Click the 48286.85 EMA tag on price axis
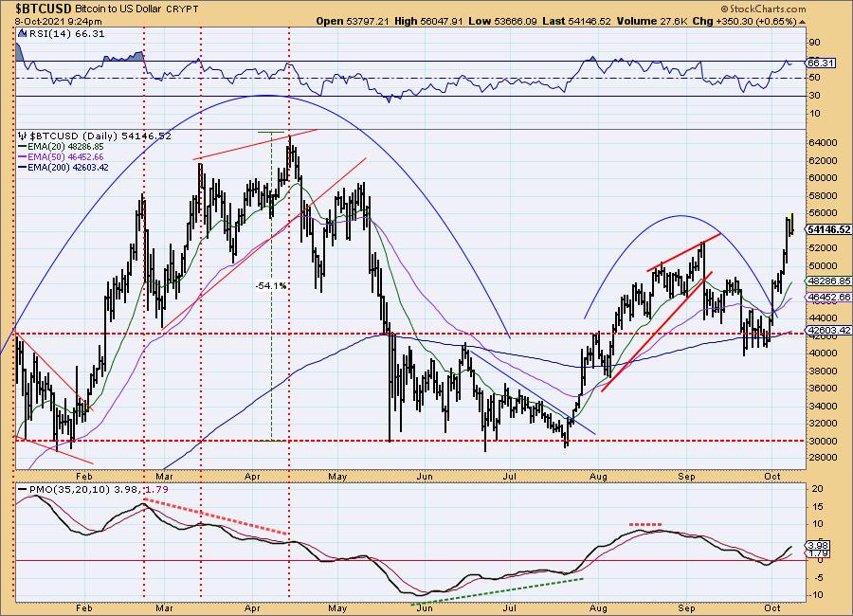The width and height of the screenshot is (853, 616). pyautogui.click(x=828, y=281)
